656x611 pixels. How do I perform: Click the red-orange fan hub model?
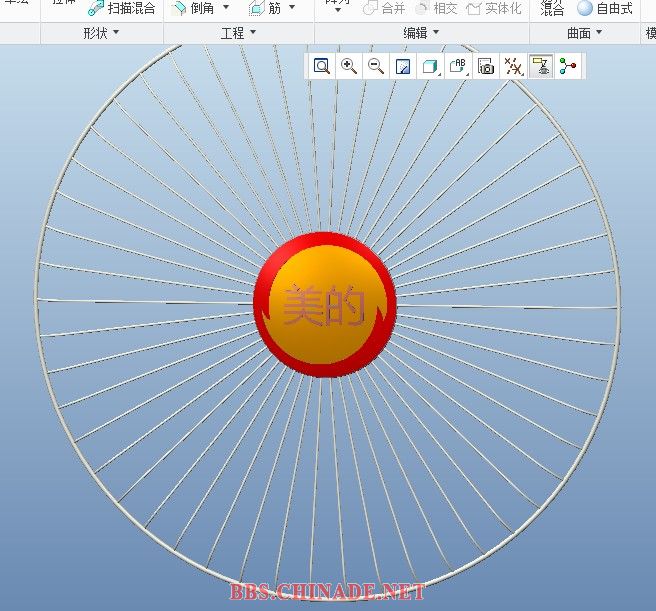325,305
